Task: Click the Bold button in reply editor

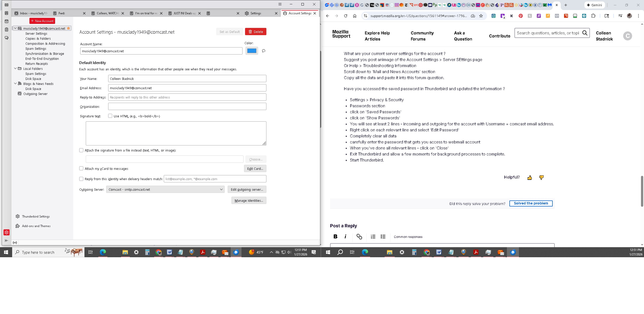Action: [x=335, y=236]
